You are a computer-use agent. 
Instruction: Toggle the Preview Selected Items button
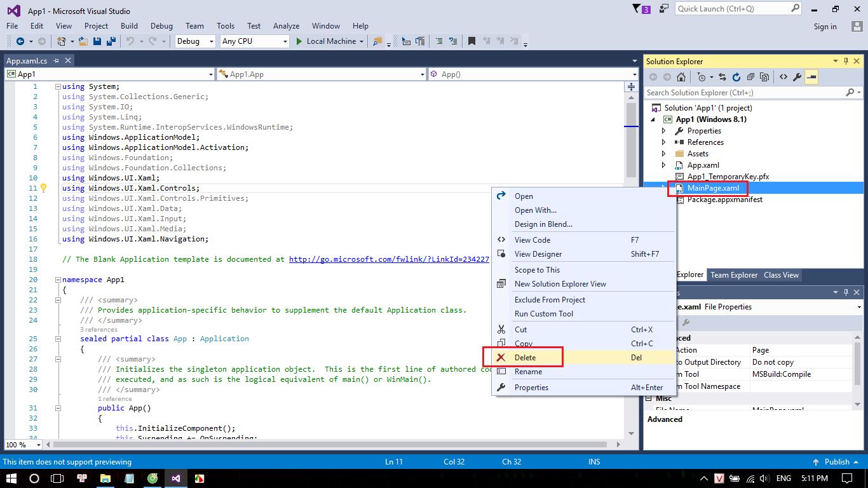(x=811, y=77)
